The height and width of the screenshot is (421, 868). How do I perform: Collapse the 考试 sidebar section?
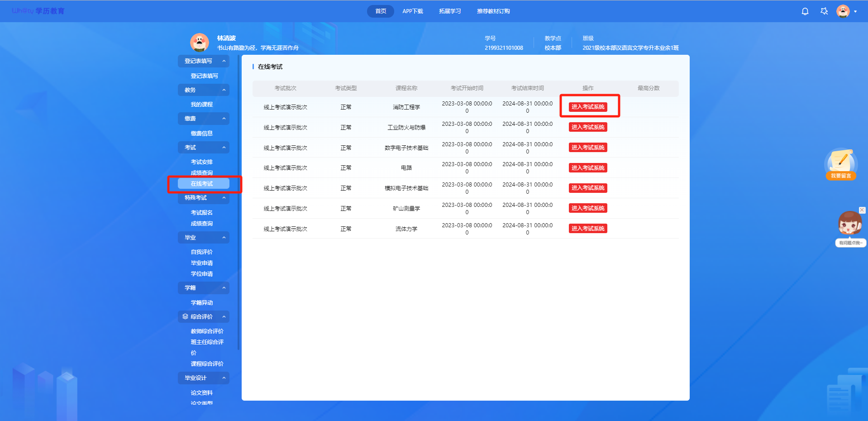[x=224, y=148]
